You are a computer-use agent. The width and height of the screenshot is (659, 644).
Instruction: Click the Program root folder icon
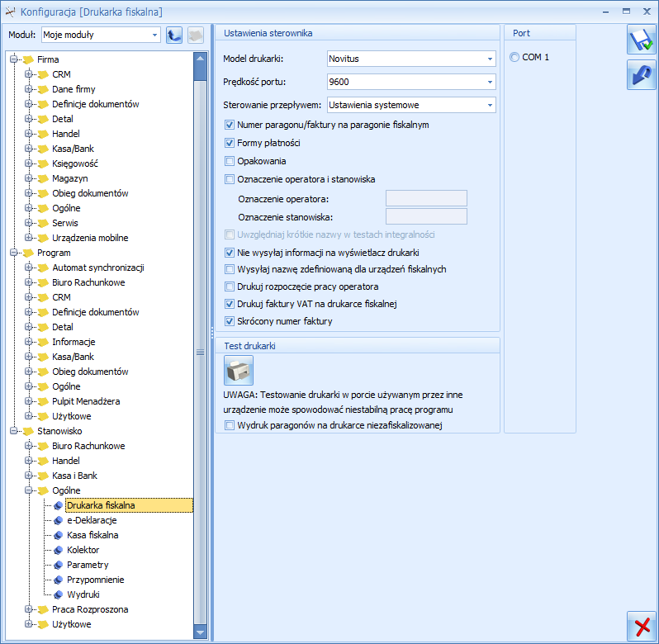[x=28, y=253]
